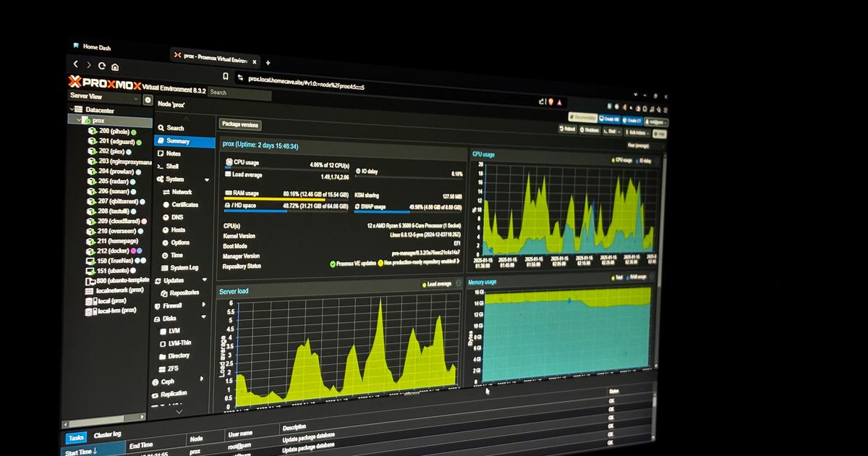The width and height of the screenshot is (868, 456).
Task: Focus the Proxmox Search field
Action: pos(239,93)
